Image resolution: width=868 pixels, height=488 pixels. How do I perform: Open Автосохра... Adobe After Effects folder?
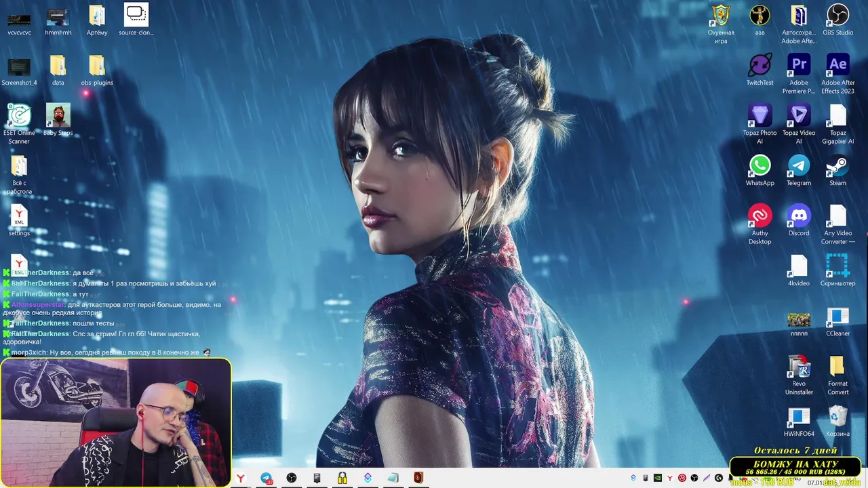tap(799, 24)
